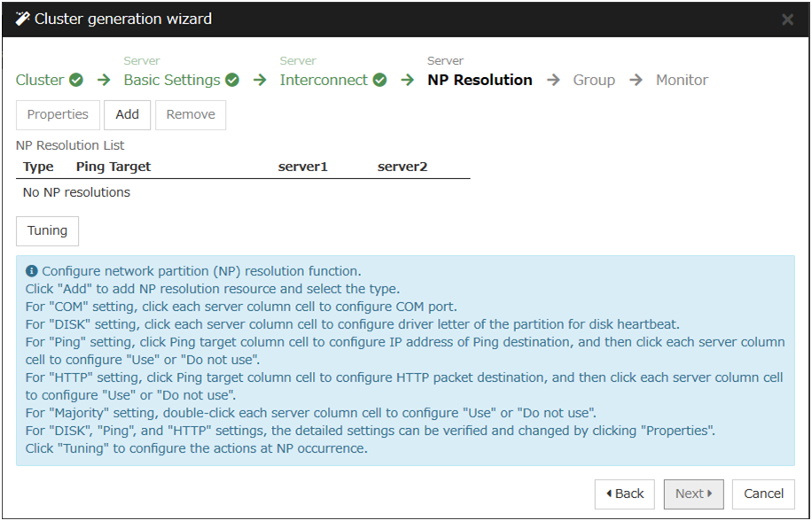Click the server1 column header

tap(303, 167)
